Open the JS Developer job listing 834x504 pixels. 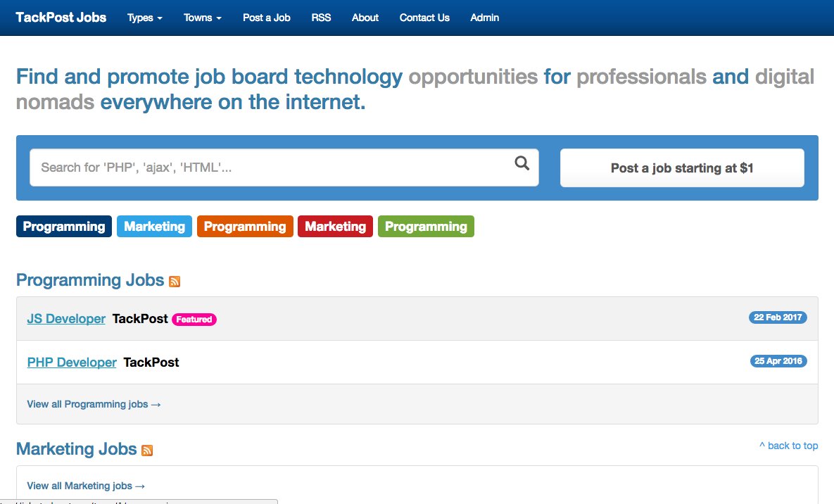coord(66,319)
